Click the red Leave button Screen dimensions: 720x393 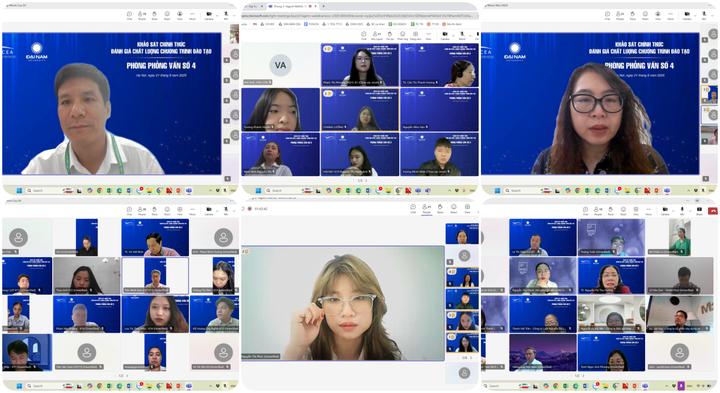coord(713,211)
